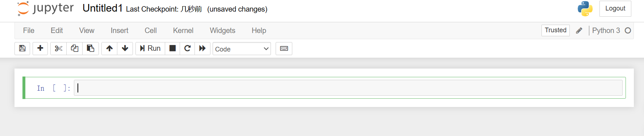Image resolution: width=644 pixels, height=136 pixels.
Task: Run the current cell
Action: (x=150, y=49)
